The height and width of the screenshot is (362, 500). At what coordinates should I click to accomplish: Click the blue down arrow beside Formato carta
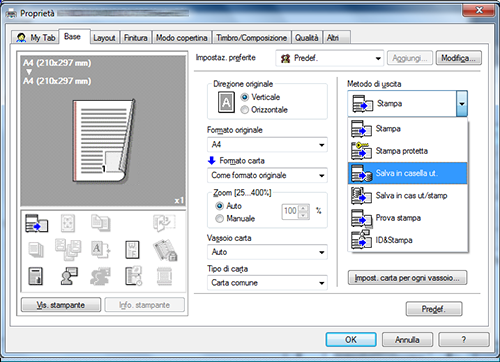click(x=211, y=161)
